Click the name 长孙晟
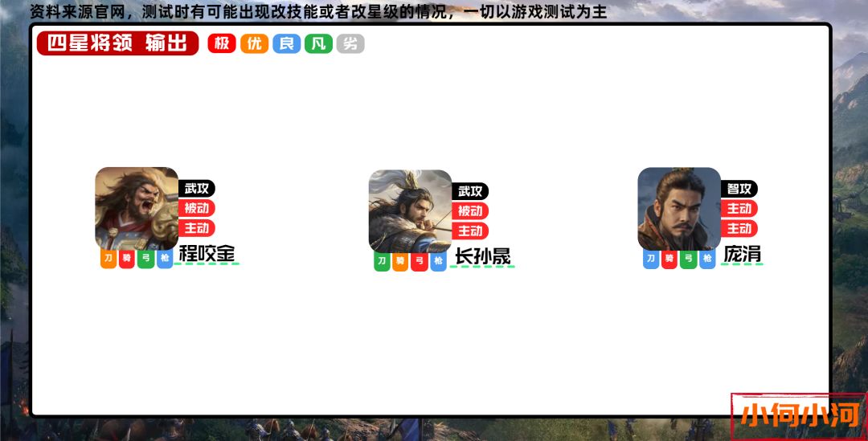Image resolution: width=868 pixels, height=441 pixels. coord(483,257)
